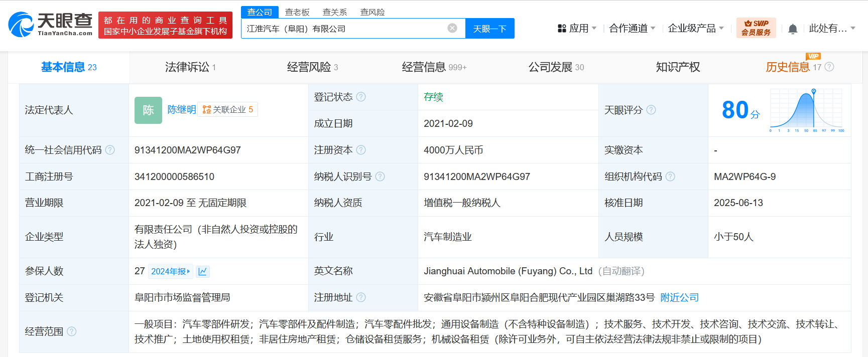Click the English name Jianghuai Automobile (Fuyang)
This screenshot has height=357, width=868.
coord(508,271)
